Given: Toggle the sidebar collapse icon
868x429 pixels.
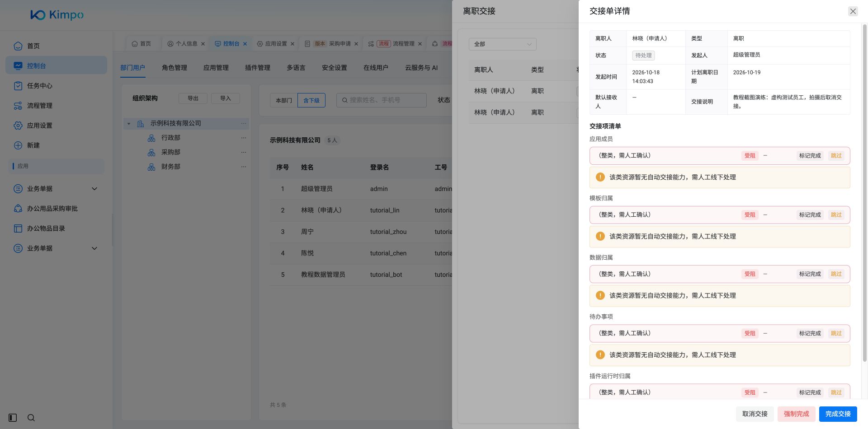Looking at the screenshot, I should 13,418.
